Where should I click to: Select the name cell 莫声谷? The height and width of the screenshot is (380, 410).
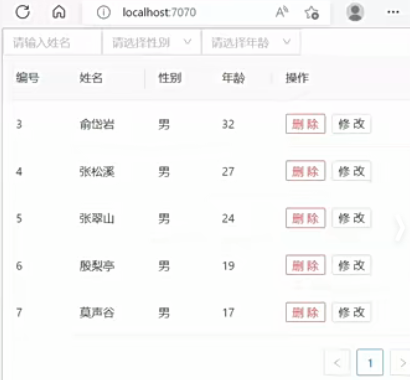97,313
